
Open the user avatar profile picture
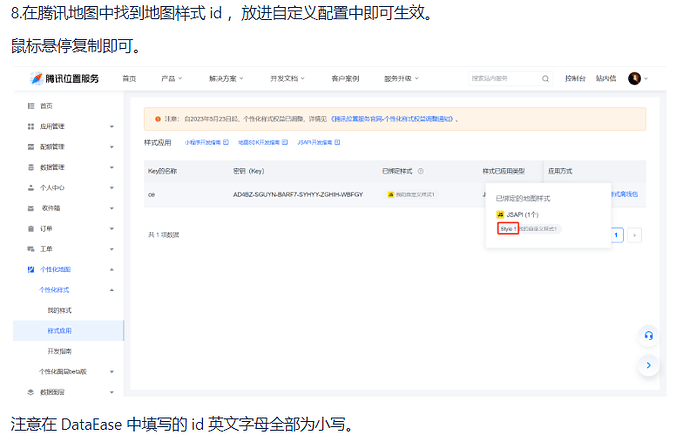pyautogui.click(x=634, y=78)
